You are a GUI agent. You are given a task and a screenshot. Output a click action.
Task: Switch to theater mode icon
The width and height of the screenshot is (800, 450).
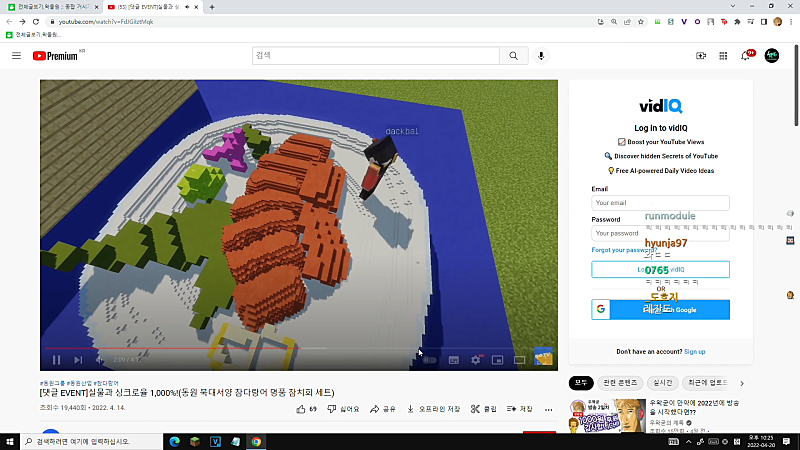[x=519, y=360]
